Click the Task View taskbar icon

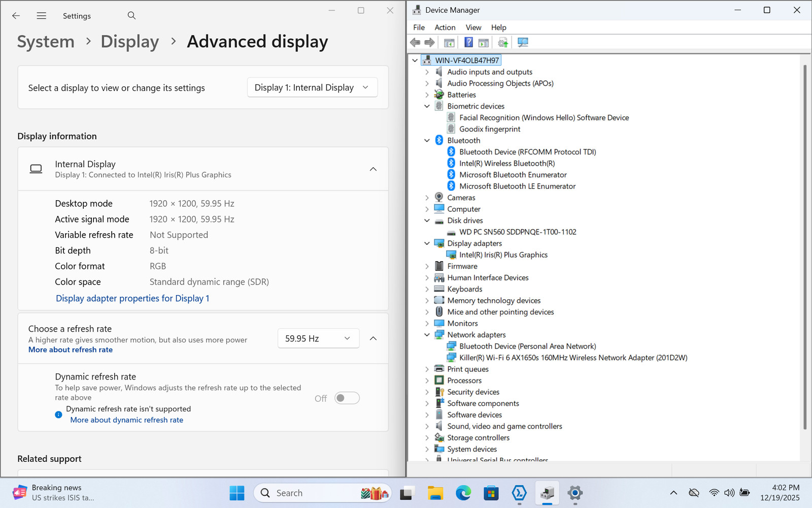click(x=408, y=493)
